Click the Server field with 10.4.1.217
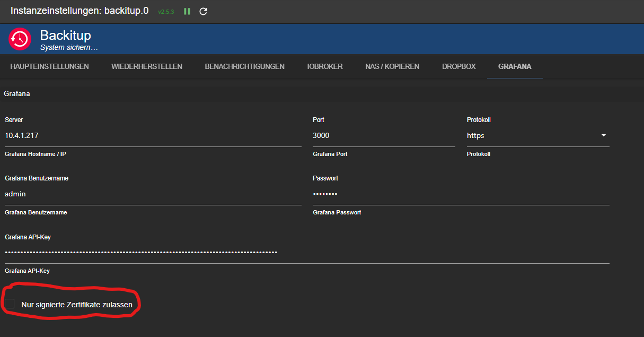Image resolution: width=644 pixels, height=337 pixels. [x=153, y=136]
